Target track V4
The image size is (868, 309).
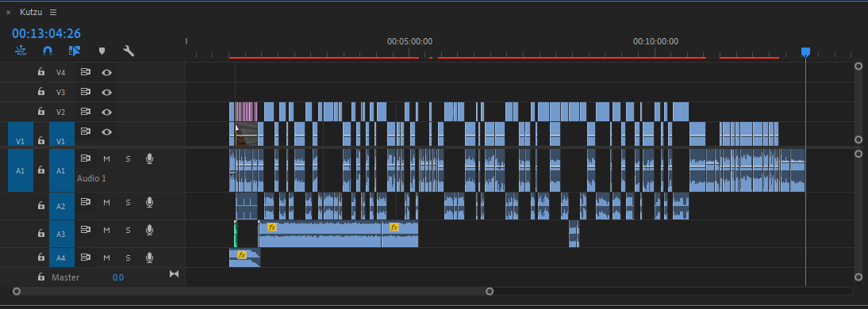(61, 72)
